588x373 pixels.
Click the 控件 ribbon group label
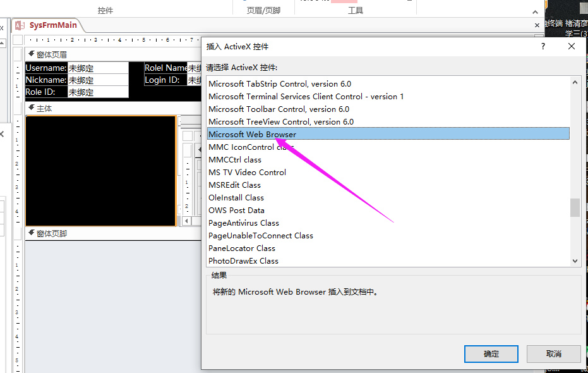[105, 11]
